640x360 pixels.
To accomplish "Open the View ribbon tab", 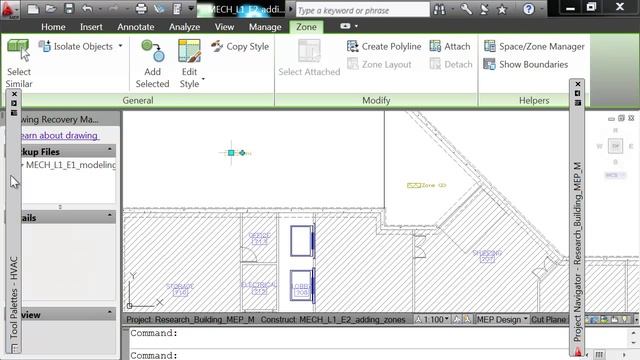I will 224,27.
